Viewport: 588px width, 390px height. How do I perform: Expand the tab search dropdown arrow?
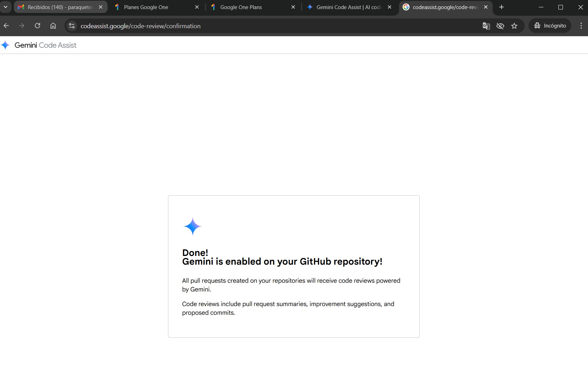coord(6,7)
